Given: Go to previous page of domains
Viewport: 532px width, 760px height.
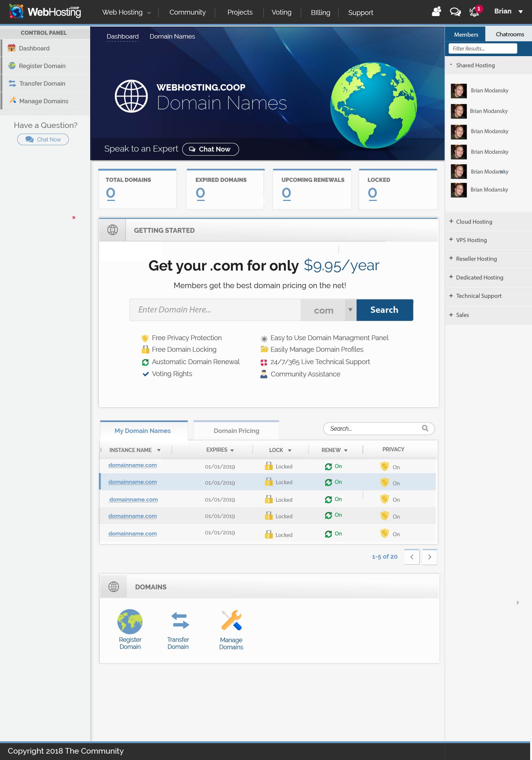Looking at the screenshot, I should click(x=412, y=557).
